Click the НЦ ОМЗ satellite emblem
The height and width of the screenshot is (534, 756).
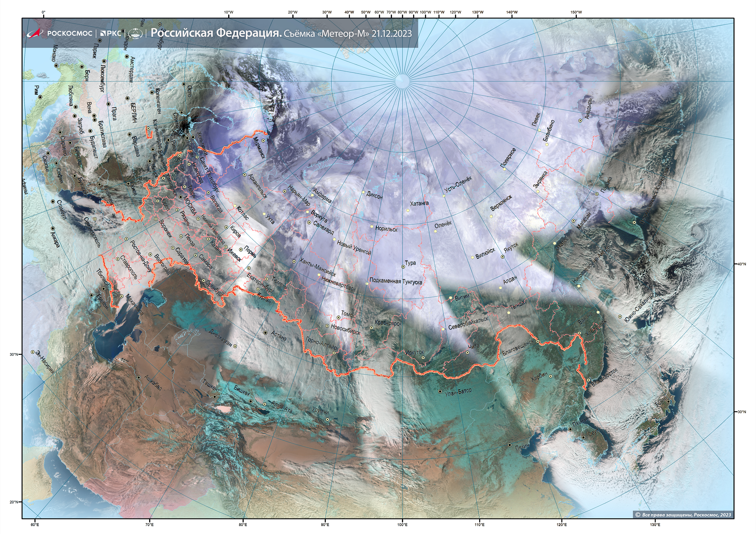135,33
